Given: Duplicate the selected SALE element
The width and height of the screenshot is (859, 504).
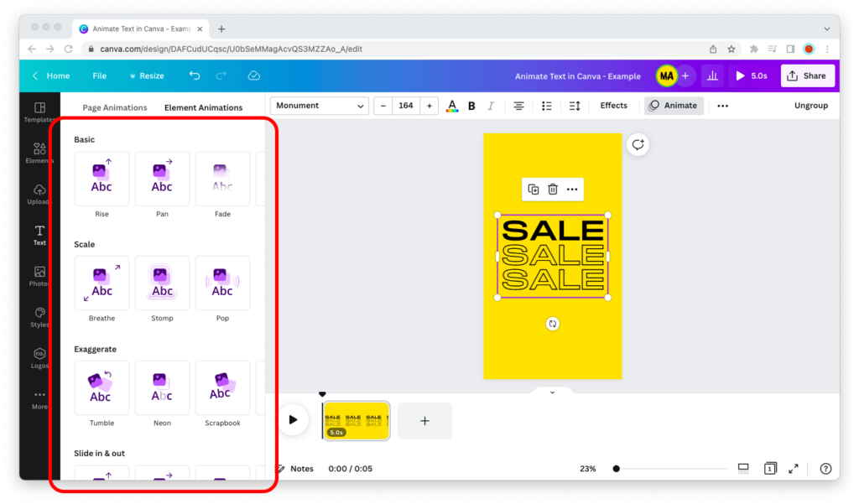Looking at the screenshot, I should pyautogui.click(x=533, y=190).
